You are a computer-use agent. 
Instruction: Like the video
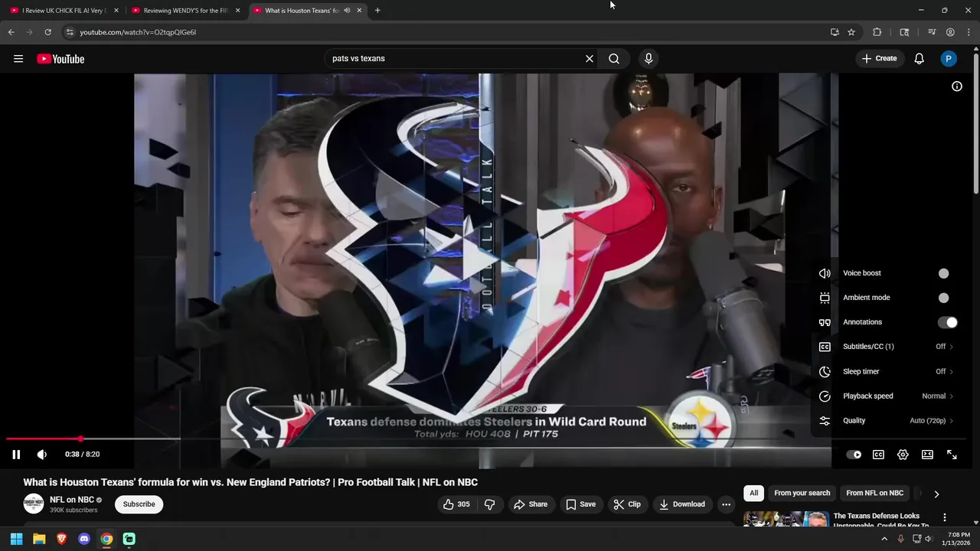456,504
